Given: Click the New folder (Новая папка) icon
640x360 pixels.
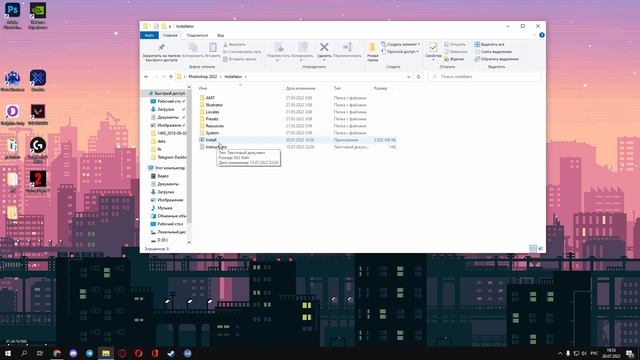Looking at the screenshot, I should click(x=372, y=48).
